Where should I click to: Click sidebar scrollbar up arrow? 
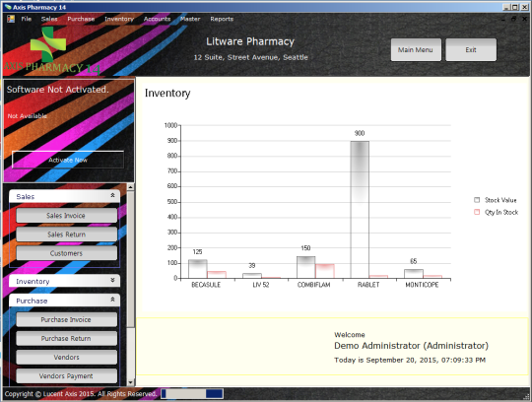click(x=131, y=187)
